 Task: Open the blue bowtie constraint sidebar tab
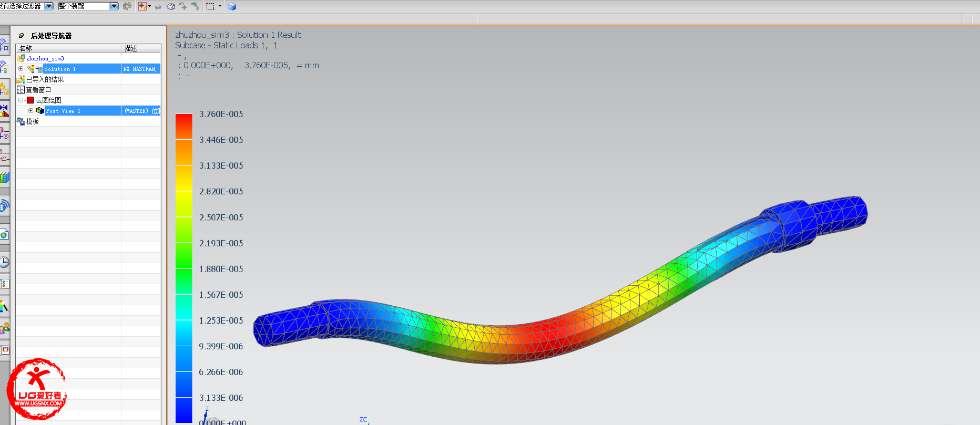pyautogui.click(x=4, y=110)
